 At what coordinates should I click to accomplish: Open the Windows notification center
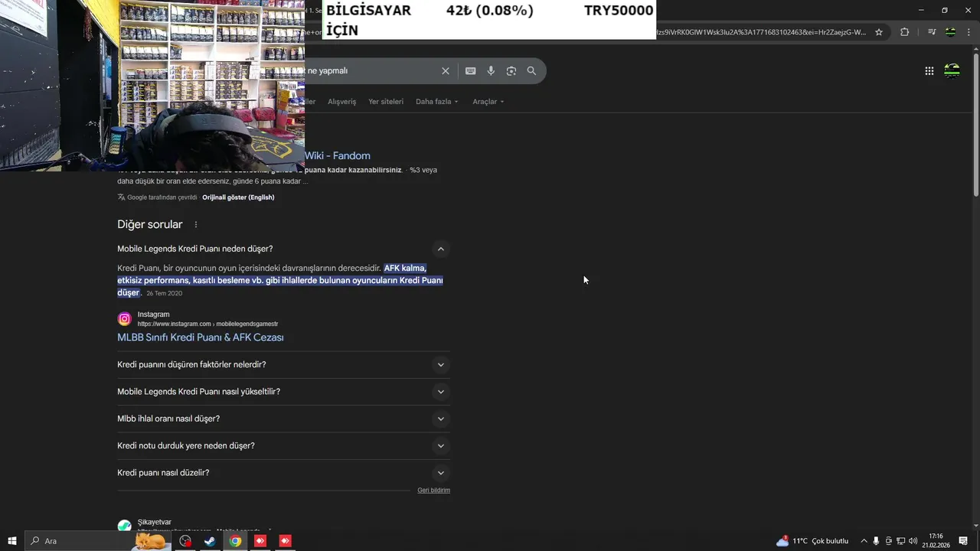(x=963, y=541)
